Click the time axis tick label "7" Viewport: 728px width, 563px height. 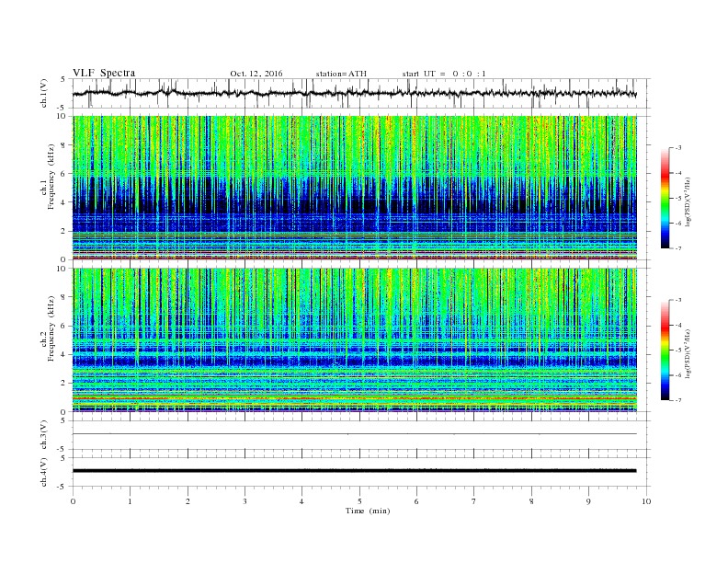[473, 501]
